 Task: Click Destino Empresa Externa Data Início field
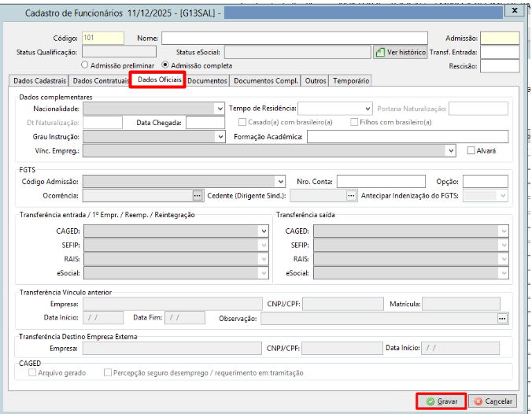[460, 348]
